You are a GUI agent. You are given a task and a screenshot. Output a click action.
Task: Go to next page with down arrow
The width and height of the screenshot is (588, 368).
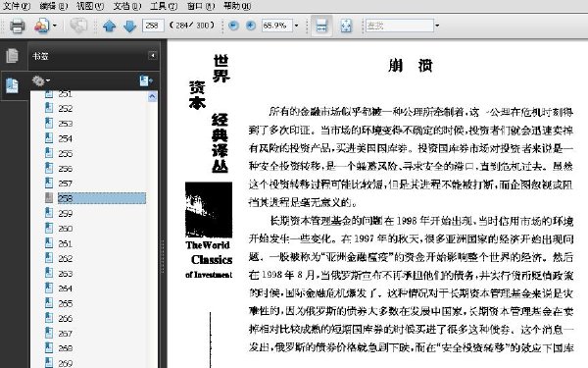(x=129, y=26)
